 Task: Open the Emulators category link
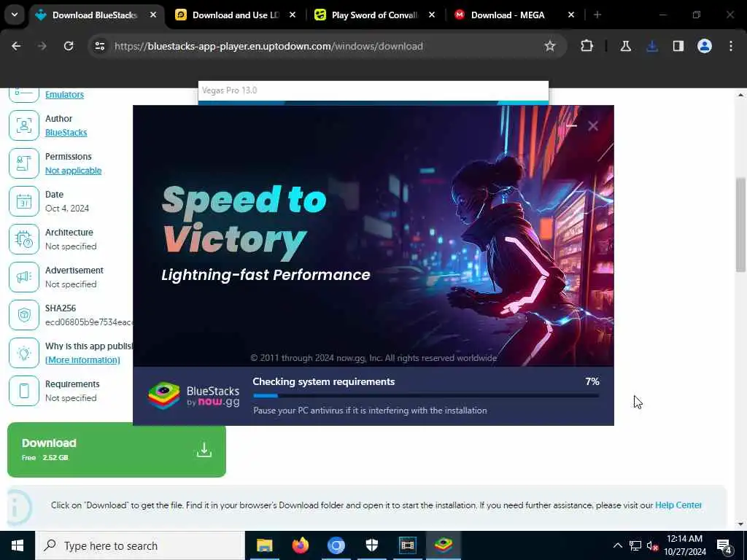tap(64, 94)
